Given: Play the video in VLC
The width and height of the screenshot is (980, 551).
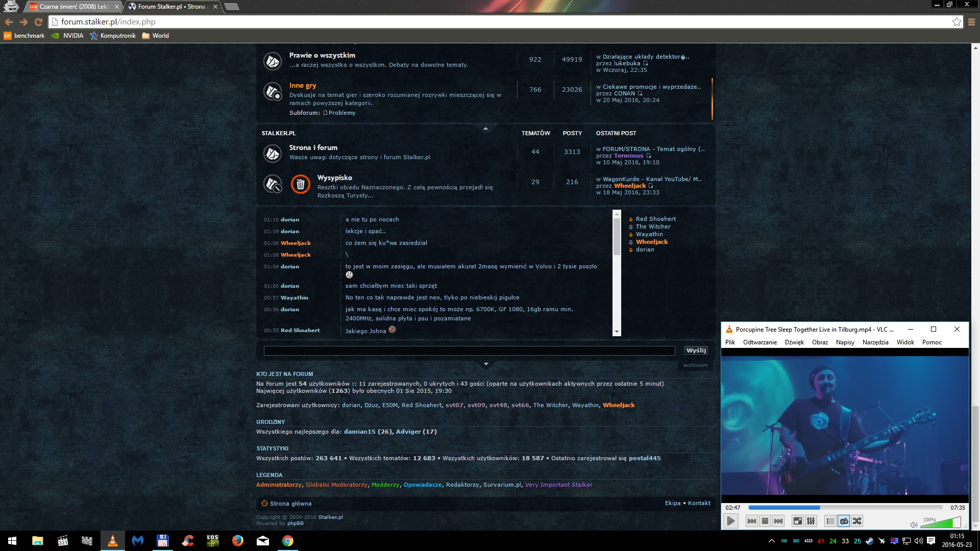Looking at the screenshot, I should tap(731, 521).
